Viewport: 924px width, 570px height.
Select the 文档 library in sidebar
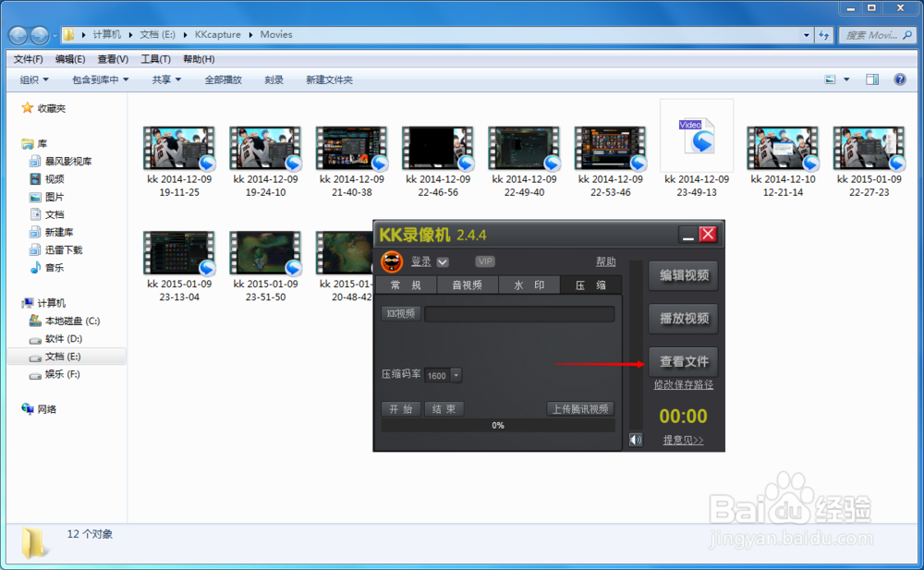click(x=46, y=214)
